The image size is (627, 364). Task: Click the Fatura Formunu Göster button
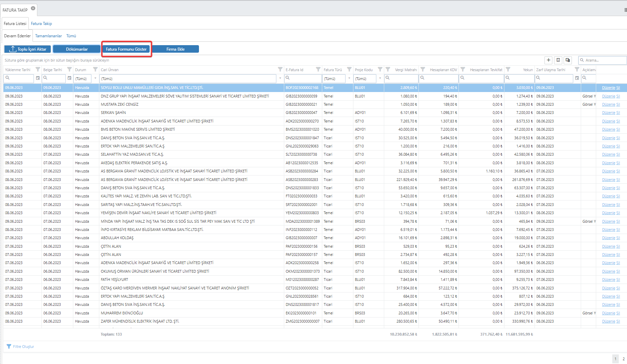(126, 49)
